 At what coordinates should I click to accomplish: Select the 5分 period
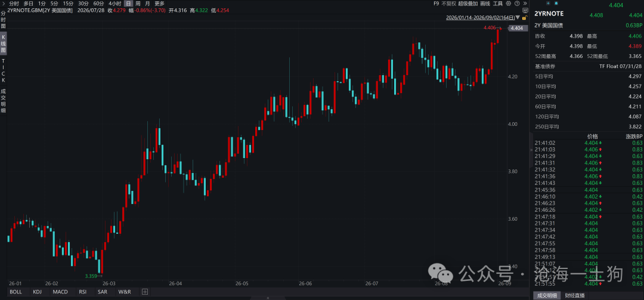click(x=54, y=4)
